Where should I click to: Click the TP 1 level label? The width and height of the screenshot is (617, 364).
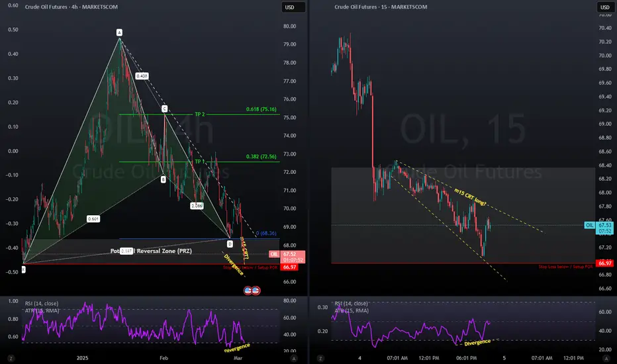tap(199, 161)
